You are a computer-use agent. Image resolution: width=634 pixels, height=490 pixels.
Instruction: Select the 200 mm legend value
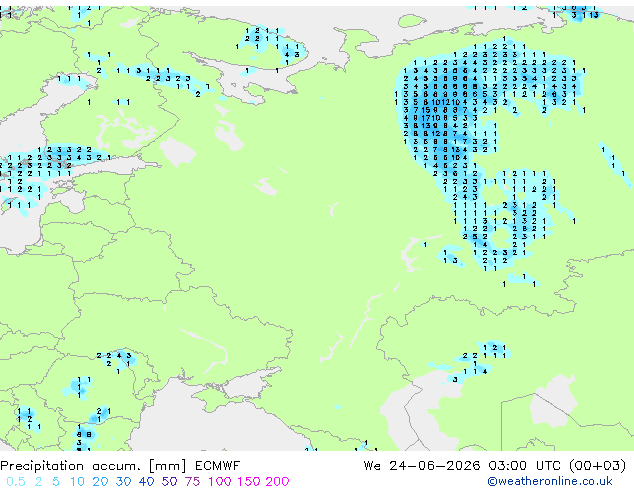click(x=277, y=482)
